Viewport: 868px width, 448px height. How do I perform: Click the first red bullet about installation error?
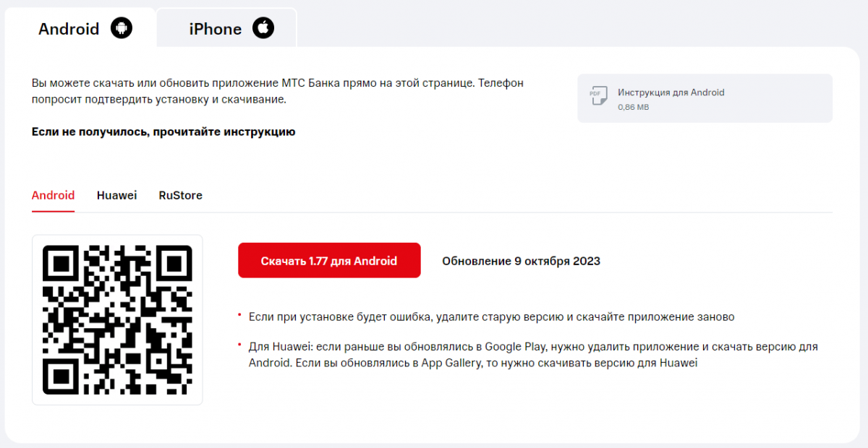tap(491, 317)
